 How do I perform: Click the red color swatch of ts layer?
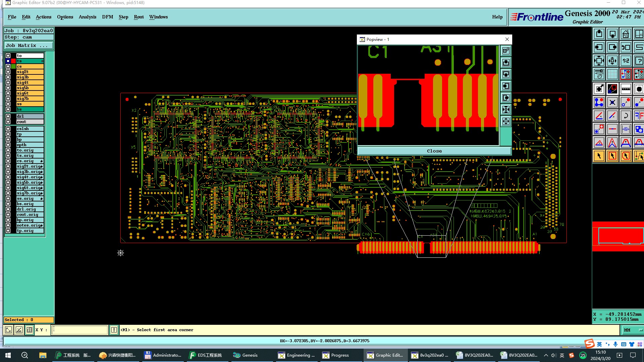(13, 61)
